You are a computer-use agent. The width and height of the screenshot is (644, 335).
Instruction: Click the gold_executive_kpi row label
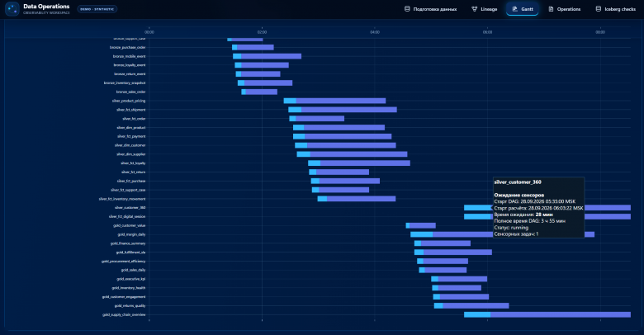tap(131, 279)
